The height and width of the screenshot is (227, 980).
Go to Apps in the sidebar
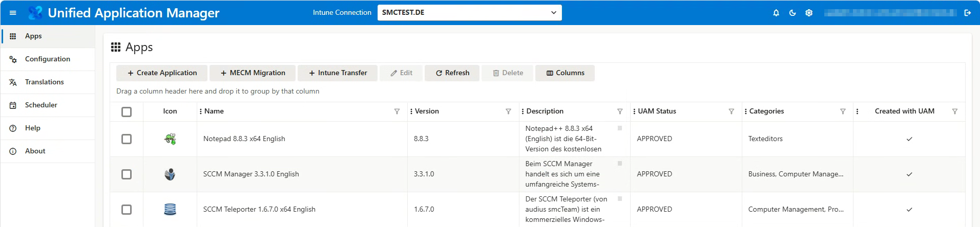point(48,36)
